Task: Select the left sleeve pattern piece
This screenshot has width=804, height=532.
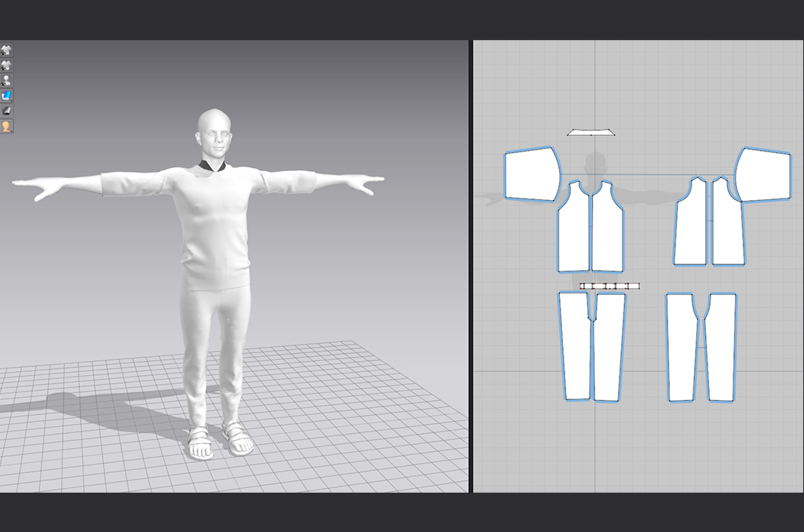Action: pyautogui.click(x=531, y=173)
